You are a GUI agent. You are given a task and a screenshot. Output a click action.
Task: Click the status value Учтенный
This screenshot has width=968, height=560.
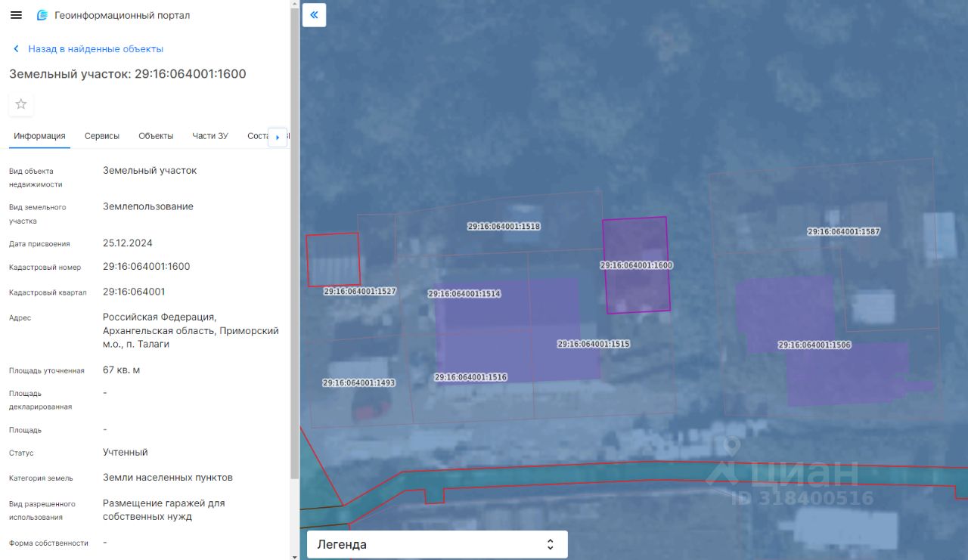126,453
